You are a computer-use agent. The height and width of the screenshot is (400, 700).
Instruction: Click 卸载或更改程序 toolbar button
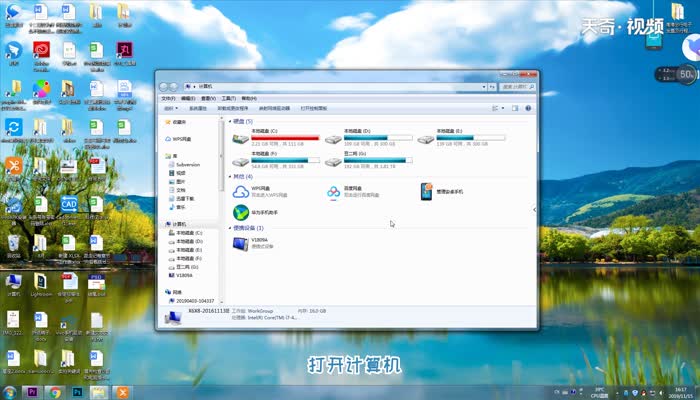233,108
